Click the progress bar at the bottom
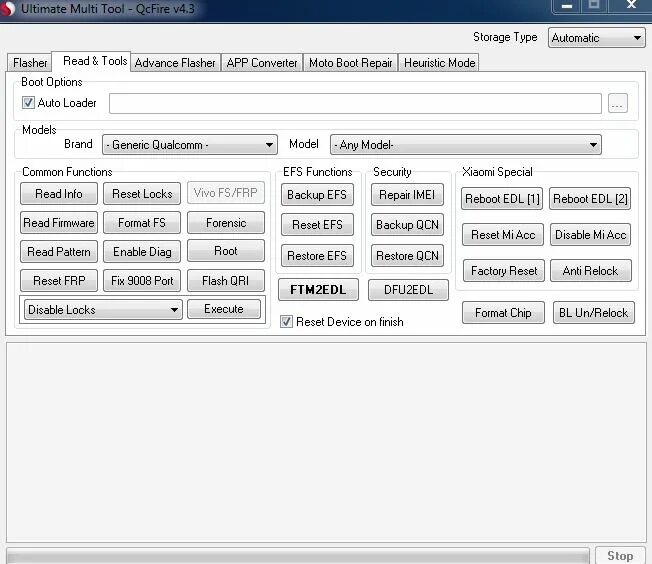The image size is (652, 564). (x=298, y=556)
